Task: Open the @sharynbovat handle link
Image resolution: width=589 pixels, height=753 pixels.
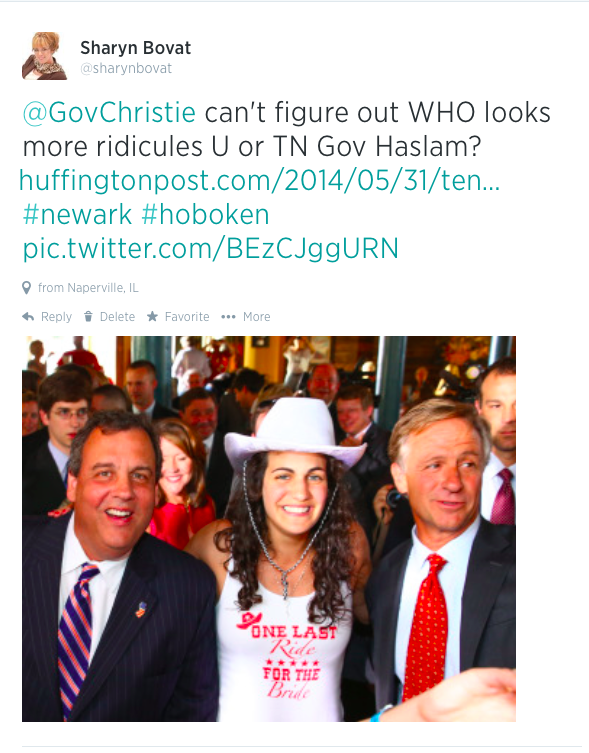Action: click(x=126, y=69)
